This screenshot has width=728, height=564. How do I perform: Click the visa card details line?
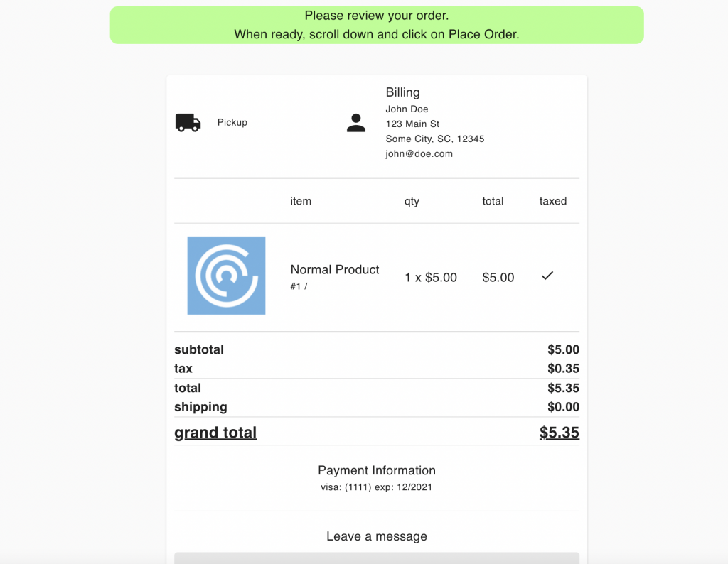[x=376, y=488]
